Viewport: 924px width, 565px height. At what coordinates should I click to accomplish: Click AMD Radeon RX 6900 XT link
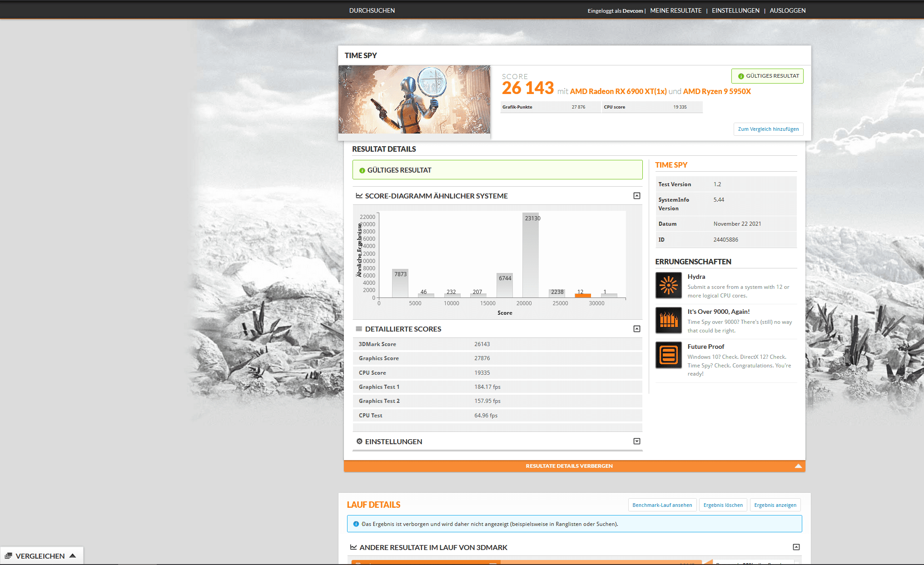(618, 91)
